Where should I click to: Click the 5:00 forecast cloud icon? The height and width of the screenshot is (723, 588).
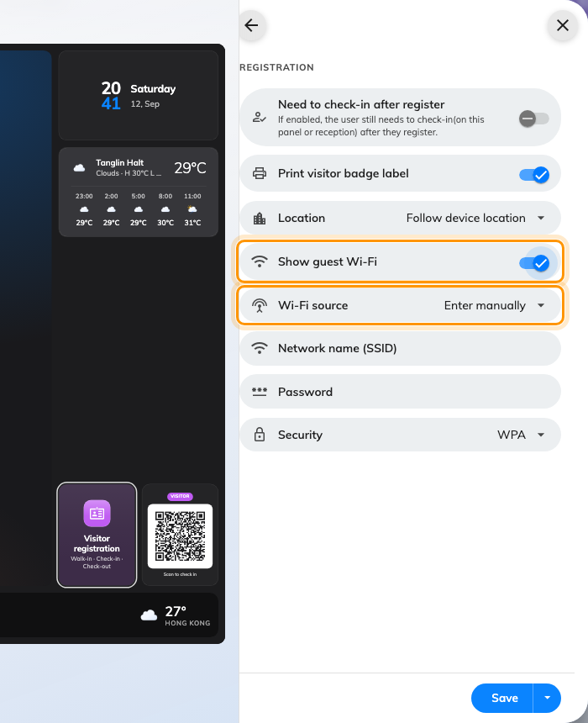click(x=139, y=209)
